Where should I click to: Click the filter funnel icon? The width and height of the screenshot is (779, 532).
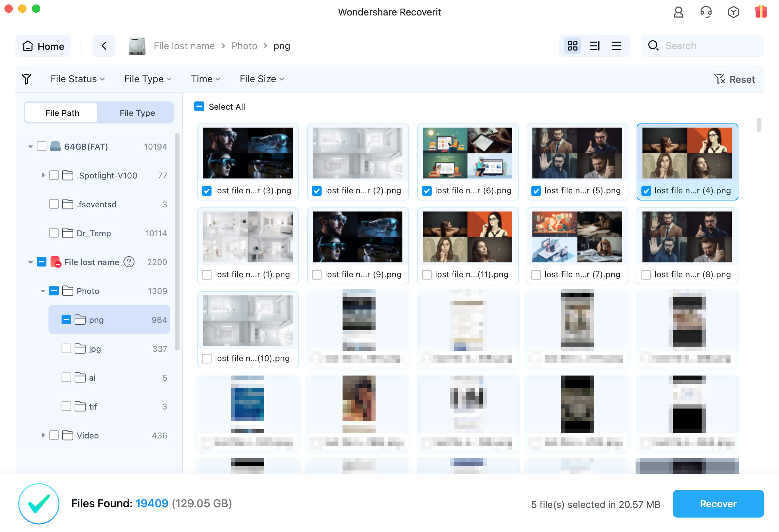coord(26,79)
